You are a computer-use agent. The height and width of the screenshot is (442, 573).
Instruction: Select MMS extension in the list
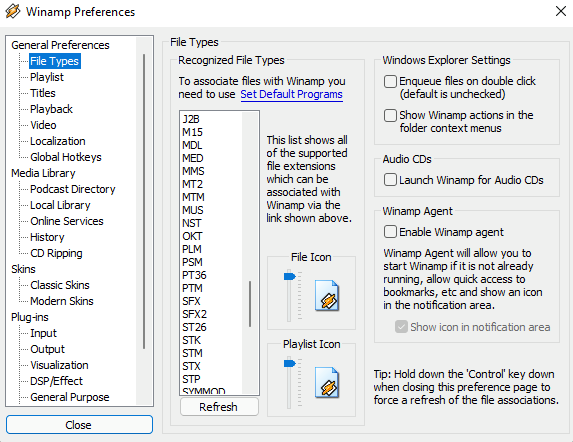[193, 171]
